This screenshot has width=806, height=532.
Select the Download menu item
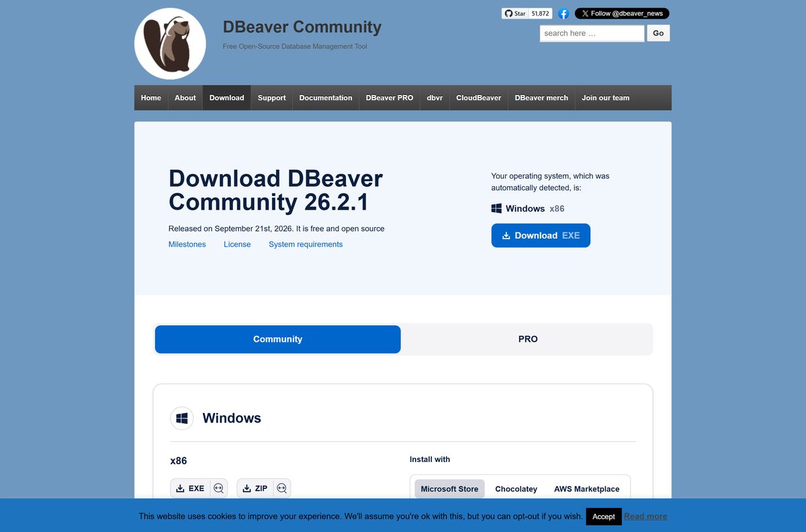[x=227, y=97]
